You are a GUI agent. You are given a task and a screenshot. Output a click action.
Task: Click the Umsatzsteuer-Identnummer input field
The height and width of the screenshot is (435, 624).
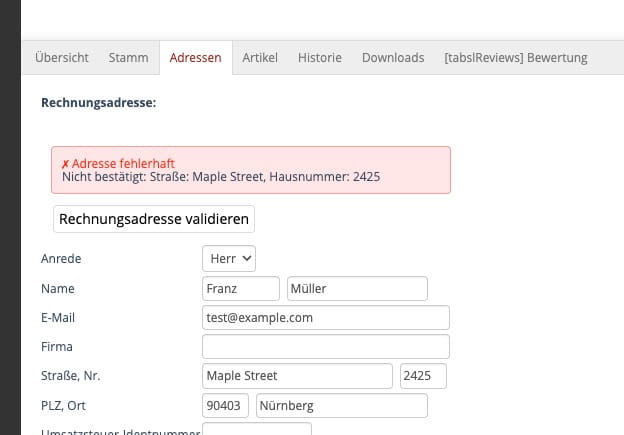[257, 430]
